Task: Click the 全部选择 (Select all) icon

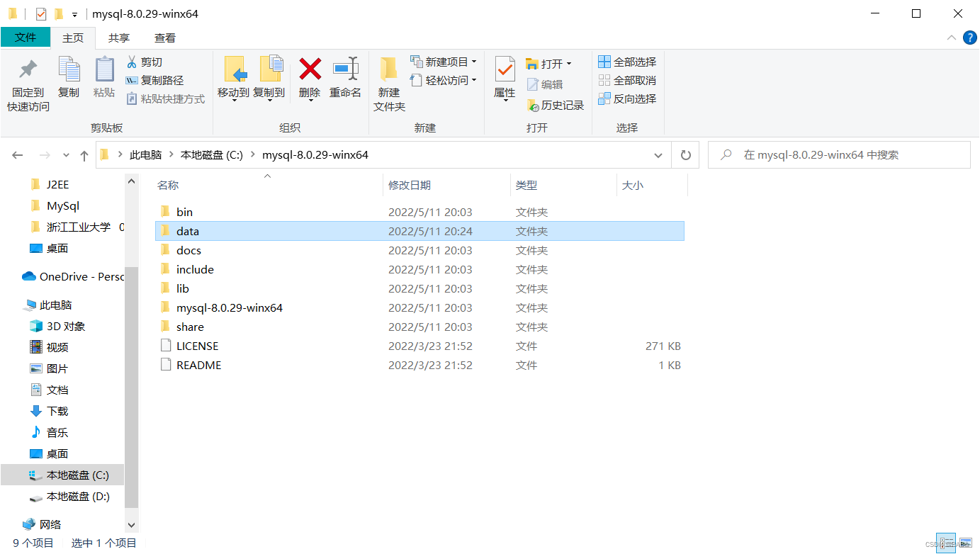Action: pyautogui.click(x=627, y=62)
